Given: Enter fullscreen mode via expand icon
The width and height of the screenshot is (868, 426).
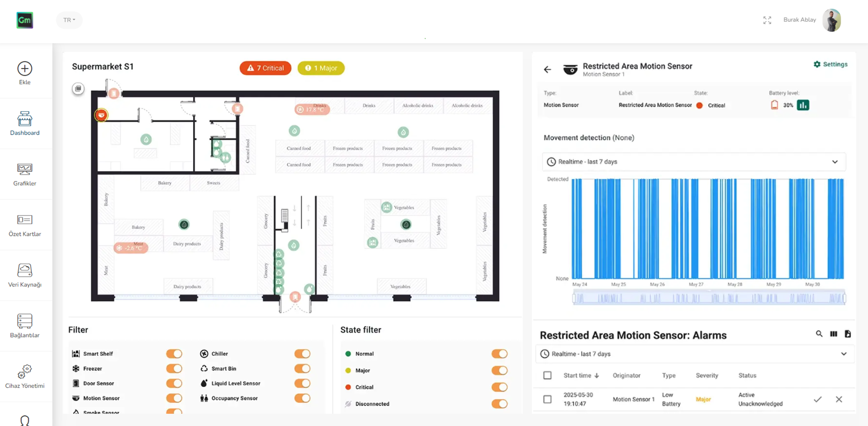Looking at the screenshot, I should [767, 20].
